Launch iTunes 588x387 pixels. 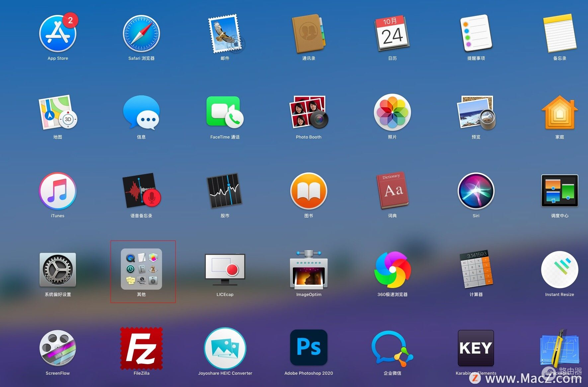click(x=58, y=191)
